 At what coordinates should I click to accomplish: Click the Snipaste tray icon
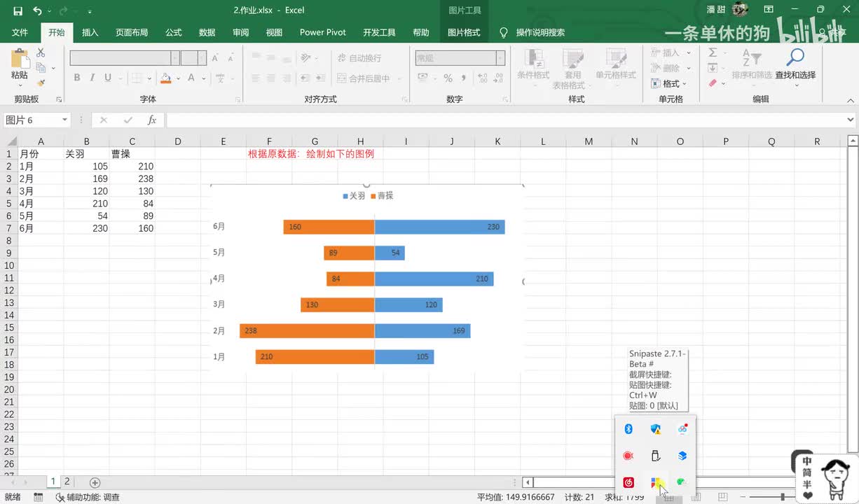[656, 483]
